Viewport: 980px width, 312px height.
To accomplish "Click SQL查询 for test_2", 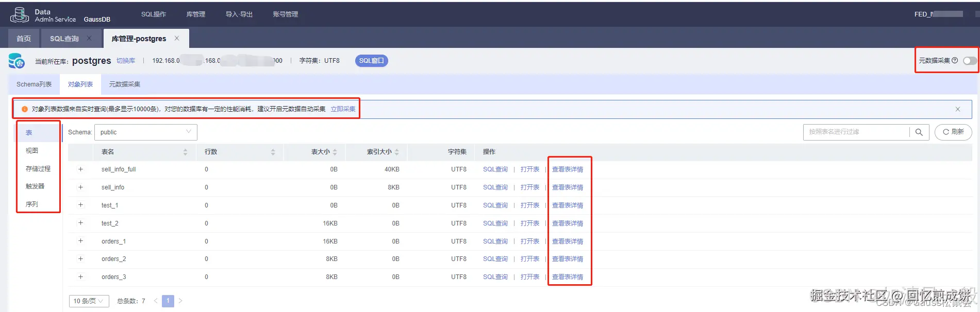I will [495, 223].
